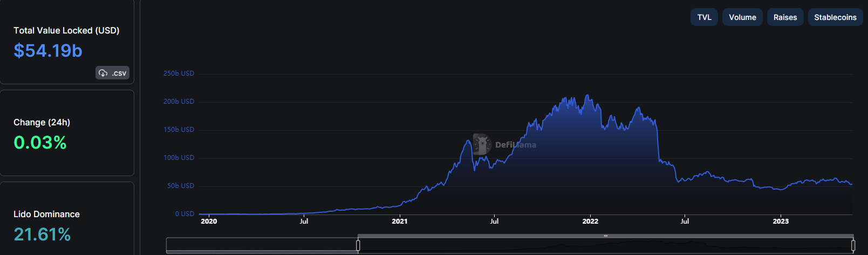Click the 0.03% change value
The height and width of the screenshot is (255, 868).
click(40, 143)
